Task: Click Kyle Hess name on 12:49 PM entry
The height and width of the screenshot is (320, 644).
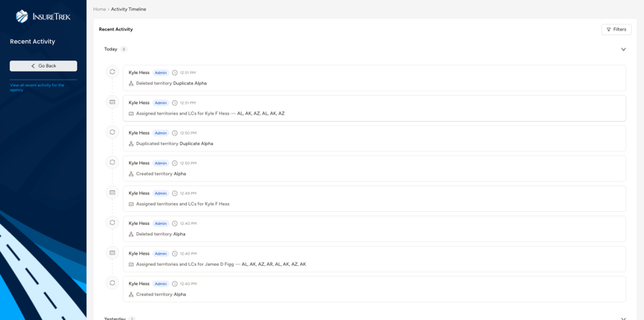Action: [138, 193]
